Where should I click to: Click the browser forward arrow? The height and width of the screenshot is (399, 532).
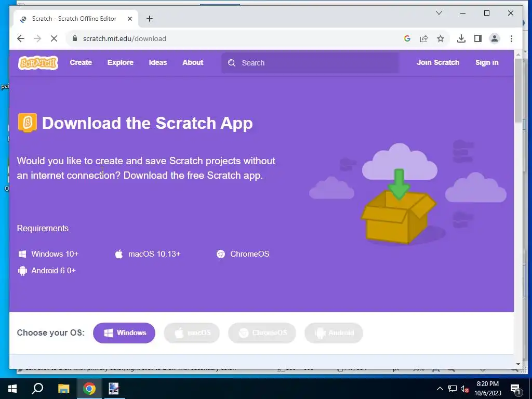37,38
